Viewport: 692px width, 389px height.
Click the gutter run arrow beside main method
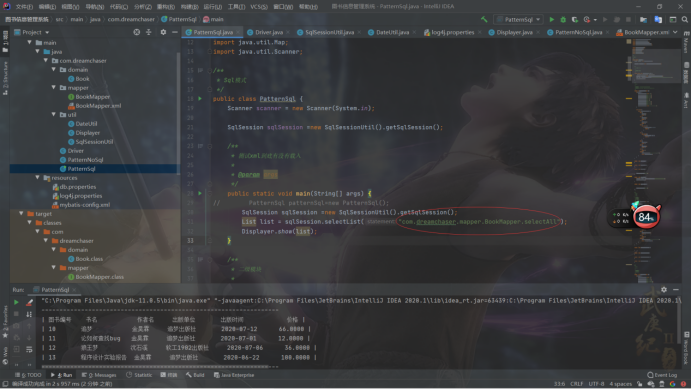[200, 193]
